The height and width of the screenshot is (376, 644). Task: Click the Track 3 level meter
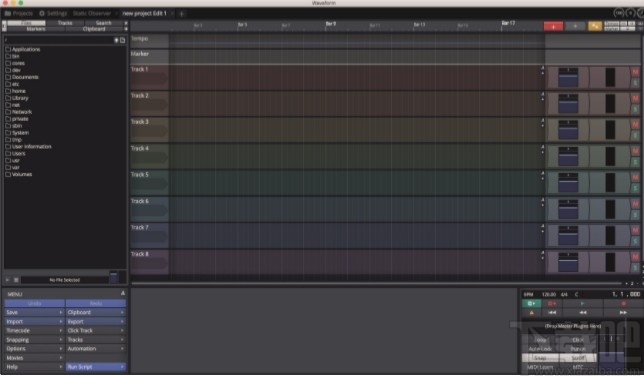(x=610, y=130)
